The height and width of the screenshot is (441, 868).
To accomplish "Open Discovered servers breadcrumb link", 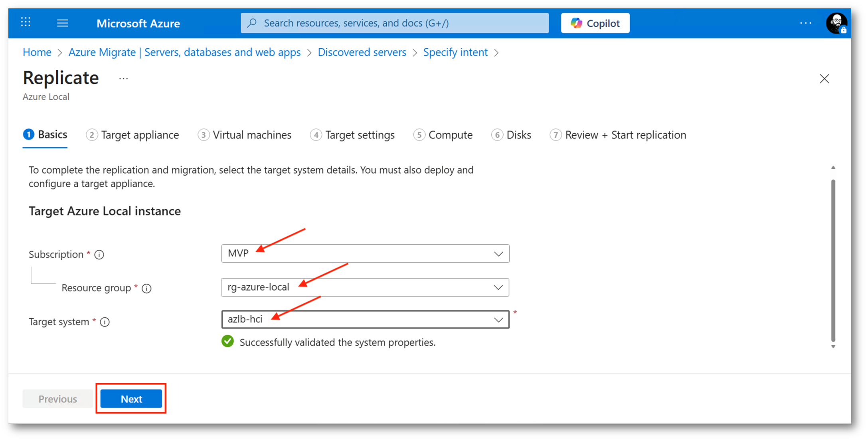I will tap(362, 52).
